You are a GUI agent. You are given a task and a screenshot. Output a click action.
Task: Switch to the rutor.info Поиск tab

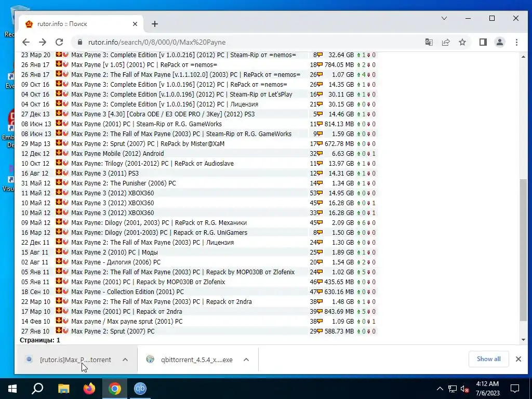point(82,24)
